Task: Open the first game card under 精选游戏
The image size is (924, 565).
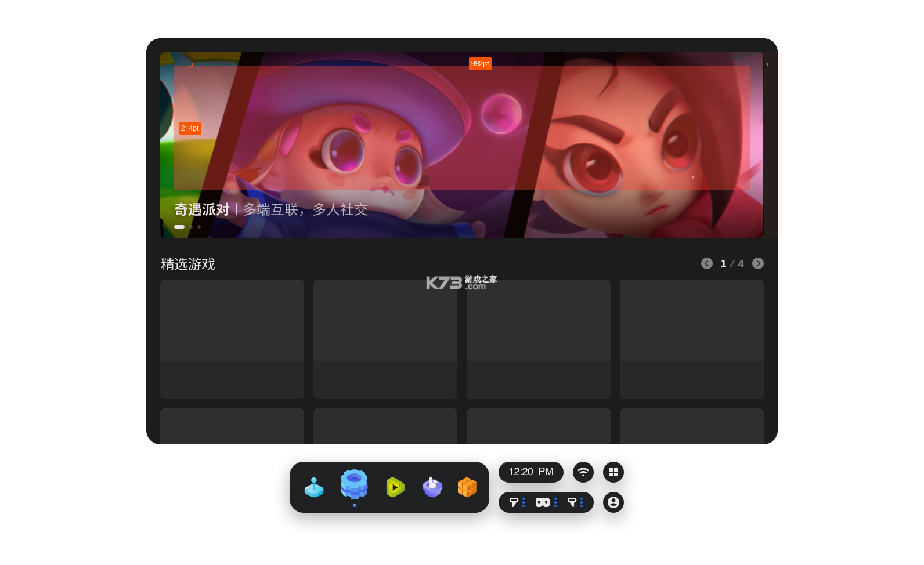Action: (x=232, y=339)
